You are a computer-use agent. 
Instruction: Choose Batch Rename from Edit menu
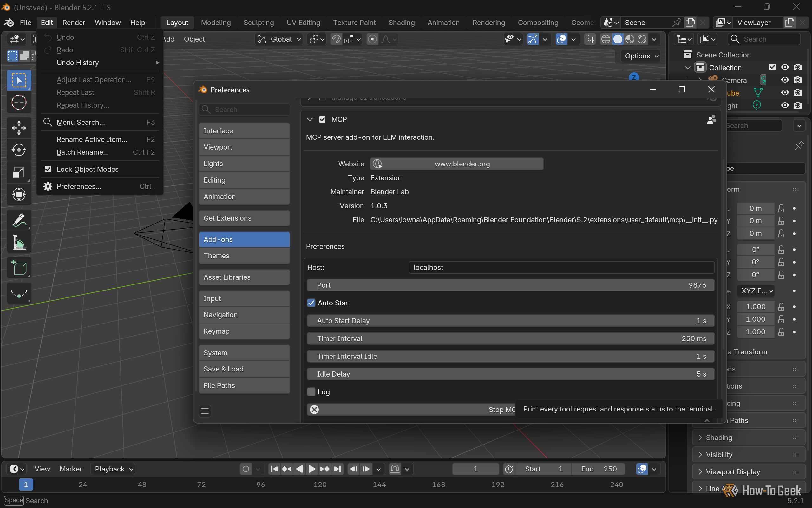click(100, 152)
